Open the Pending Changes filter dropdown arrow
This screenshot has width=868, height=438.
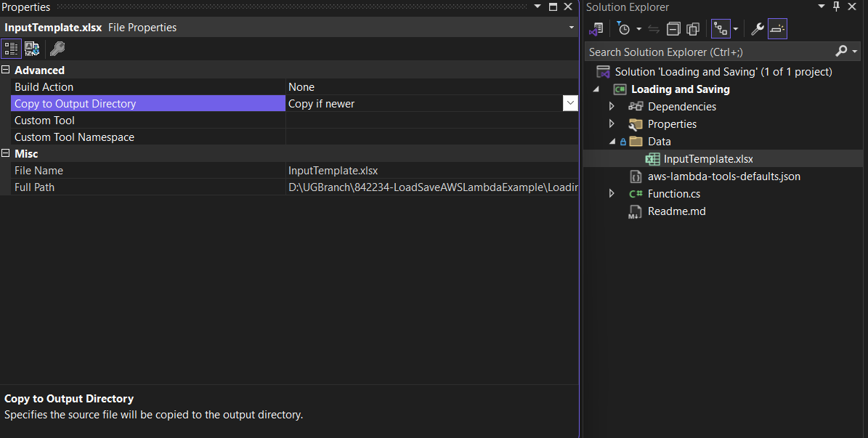pos(638,29)
